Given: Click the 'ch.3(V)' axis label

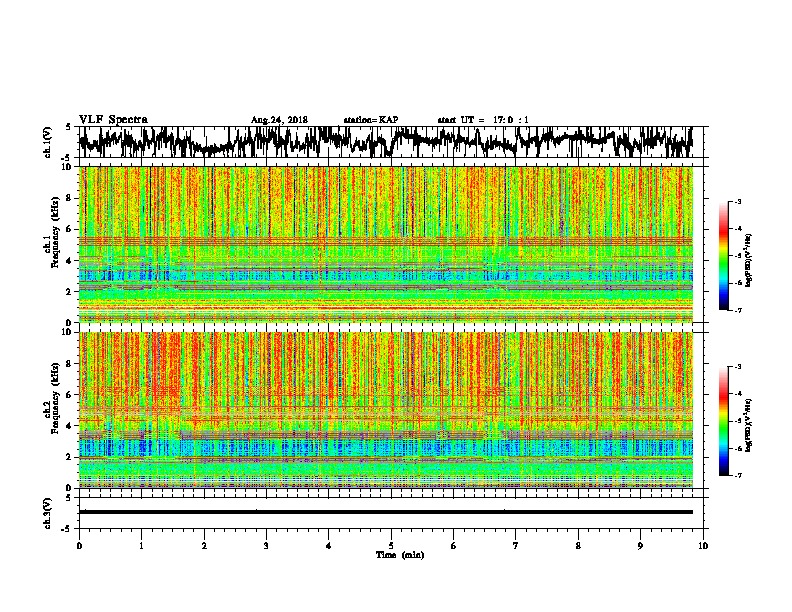Looking at the screenshot, I should click(x=48, y=513).
